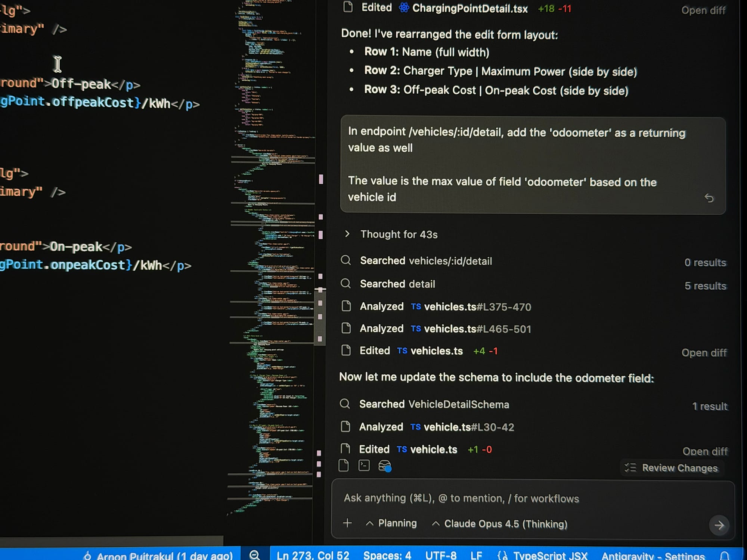Click the editor vertical scrollbar thumb
Image resolution: width=747 pixels, height=560 pixels.
tap(320, 317)
